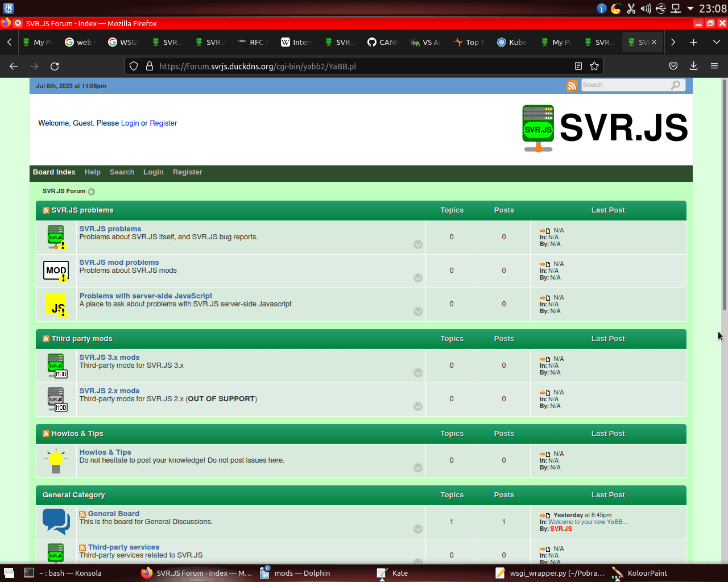The height and width of the screenshot is (582, 728).
Task: Click the page vertical scrollbar
Action: point(725,196)
